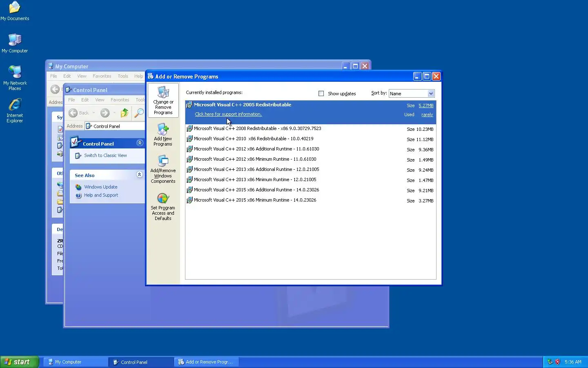The image size is (588, 368).
Task: Collapse See Also pane section
Action: tap(139, 174)
